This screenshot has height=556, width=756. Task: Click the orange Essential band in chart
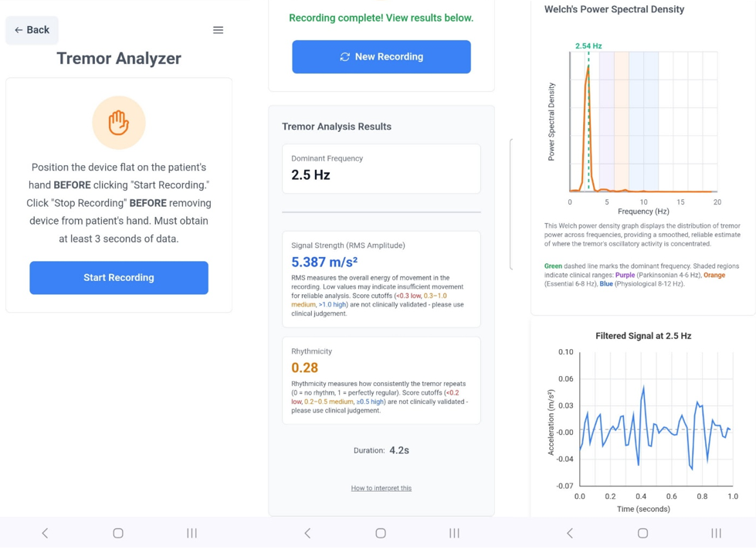tap(622, 120)
